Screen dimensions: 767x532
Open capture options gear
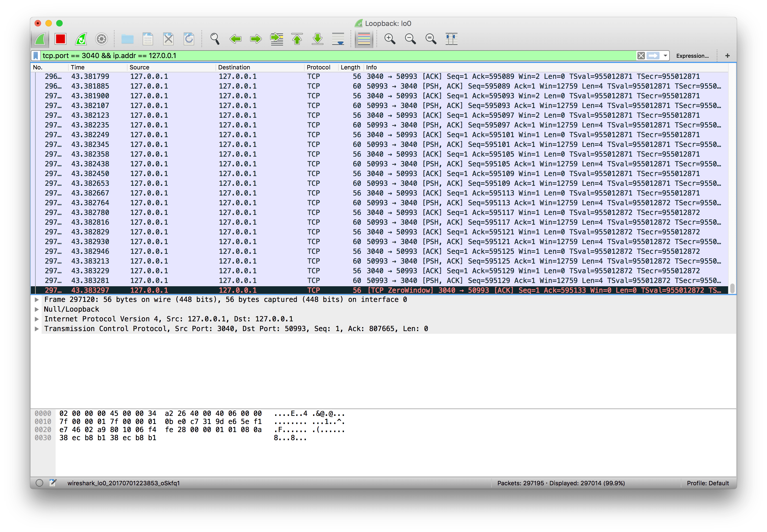pos(101,39)
